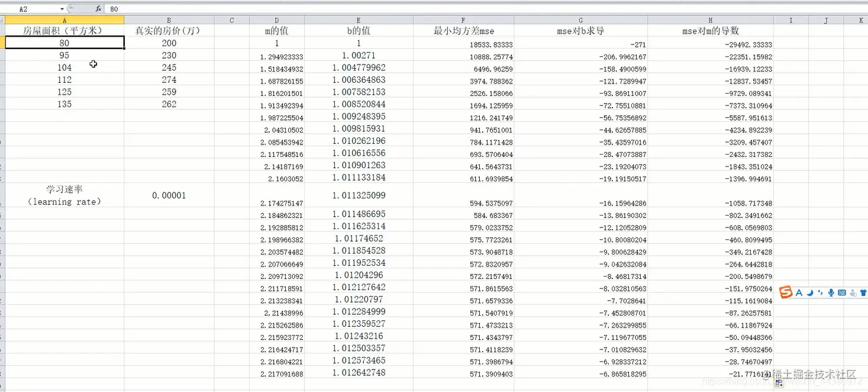Toggle the Sogou half-moon width icon
The height and width of the screenshot is (392, 868).
[810, 293]
